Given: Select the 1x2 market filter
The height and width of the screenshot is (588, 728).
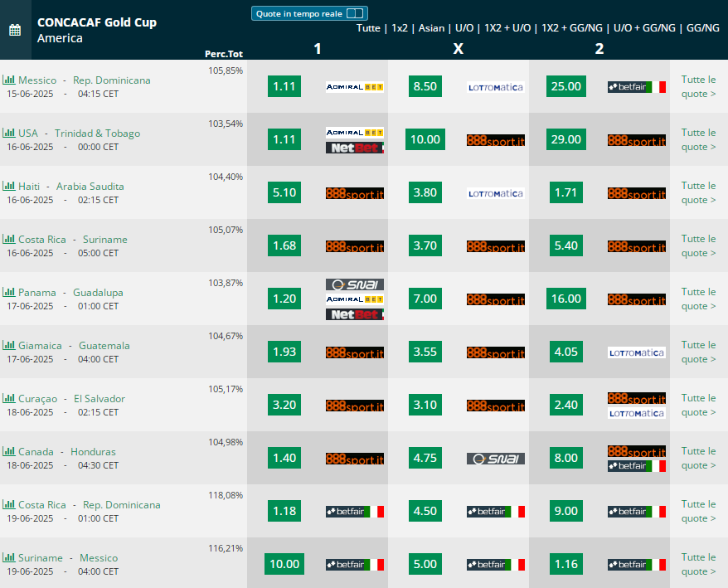Looking at the screenshot, I should coord(400,28).
